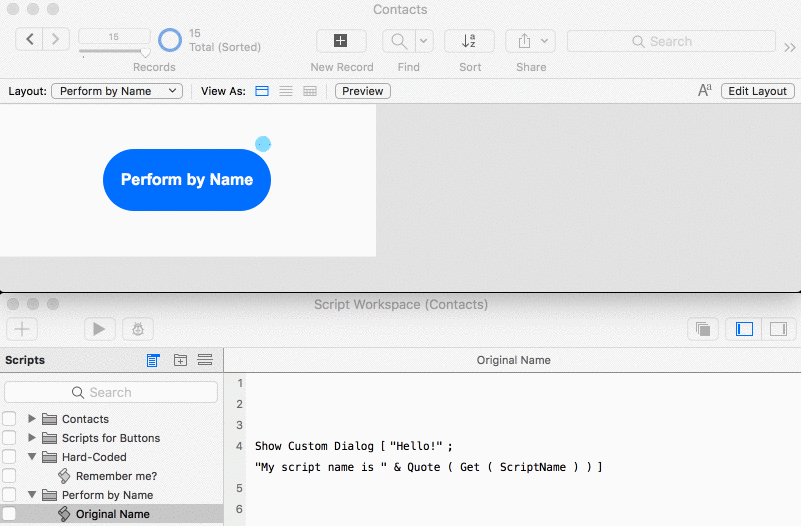
Task: Collapse the Hard-Coded folder
Action: 32,457
